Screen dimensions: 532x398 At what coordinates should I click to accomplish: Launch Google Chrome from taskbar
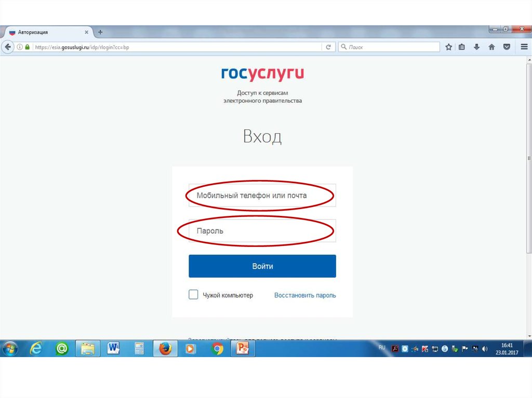[x=217, y=349]
